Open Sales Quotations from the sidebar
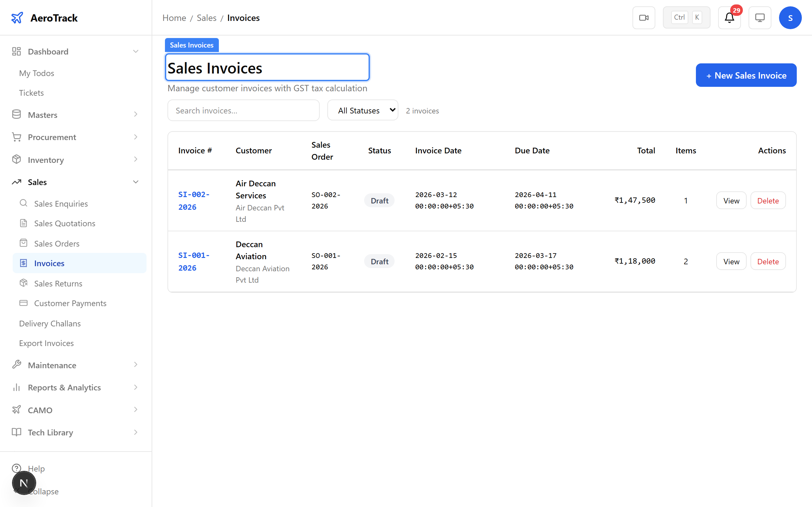The height and width of the screenshot is (507, 812). coord(64,223)
